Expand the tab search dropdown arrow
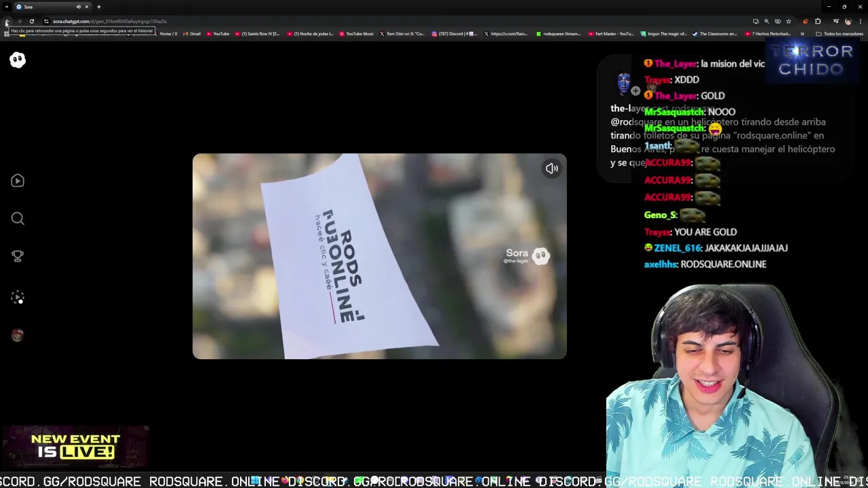Screen dimensions: 868x488 click(x=7, y=7)
